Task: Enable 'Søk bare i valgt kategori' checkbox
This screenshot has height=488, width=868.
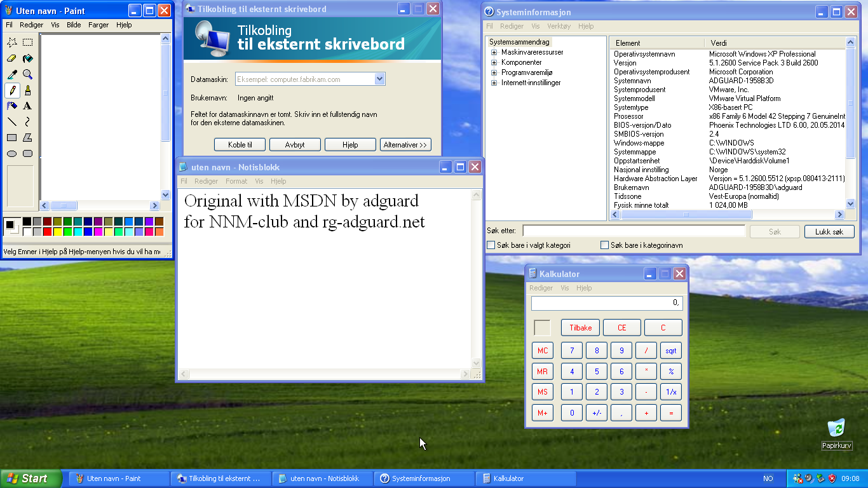Action: (x=490, y=245)
